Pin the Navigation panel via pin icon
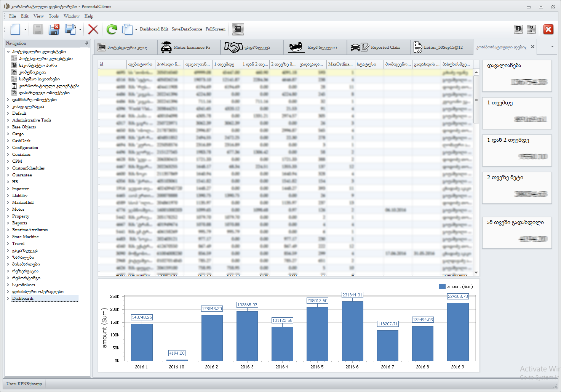Viewport: 561px width, 392px height. tap(86, 43)
